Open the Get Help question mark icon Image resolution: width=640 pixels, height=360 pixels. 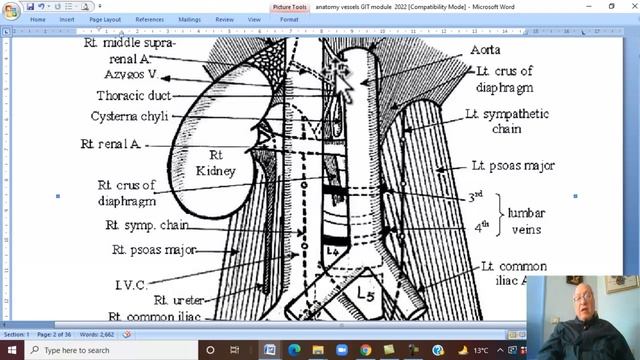click(x=438, y=350)
